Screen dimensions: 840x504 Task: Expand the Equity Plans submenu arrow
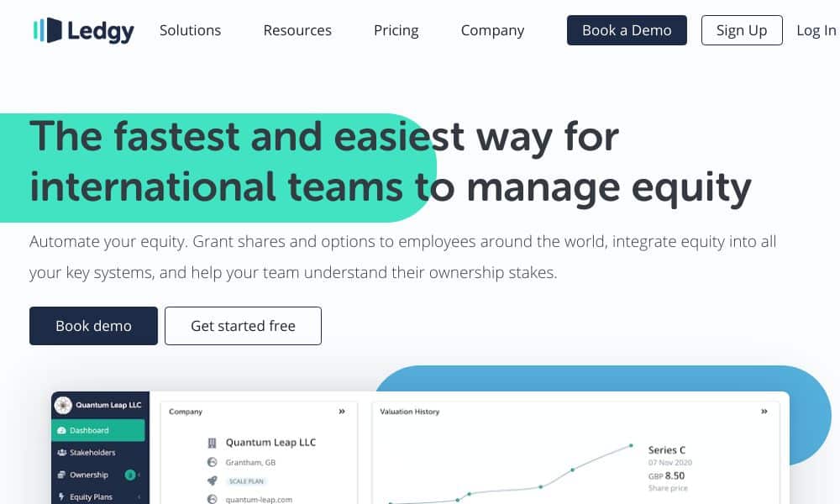click(139, 497)
